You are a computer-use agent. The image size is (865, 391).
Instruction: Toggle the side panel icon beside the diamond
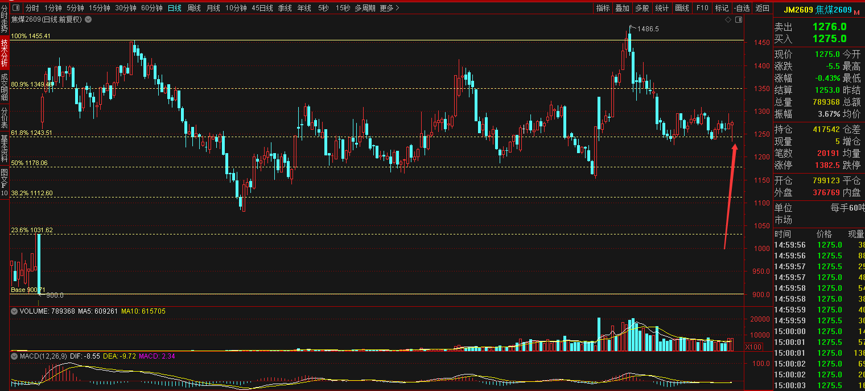738,19
